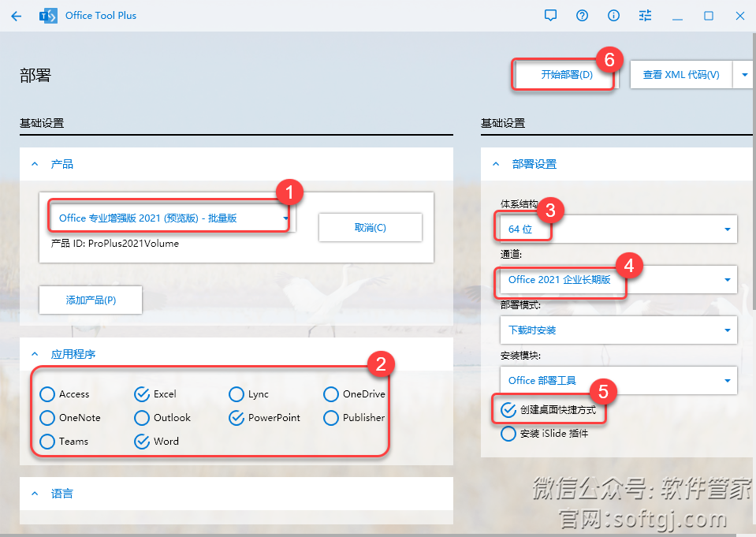Expand the 通道 channel dropdown

click(618, 280)
